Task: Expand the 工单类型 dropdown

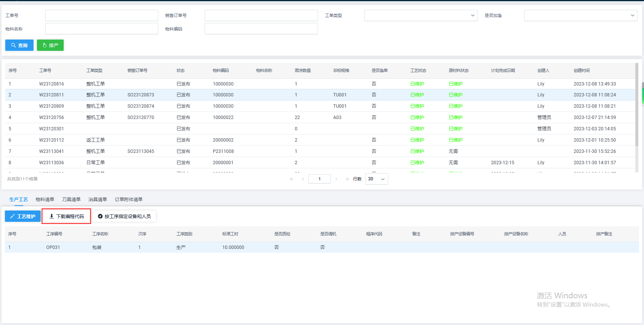Action: point(421,15)
